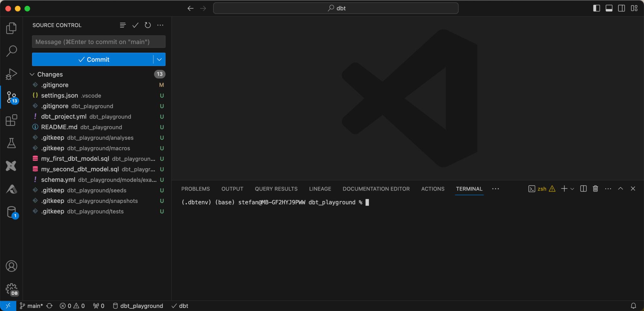The height and width of the screenshot is (311, 644).
Task: Open the Testing flask icon
Action: (x=11, y=143)
